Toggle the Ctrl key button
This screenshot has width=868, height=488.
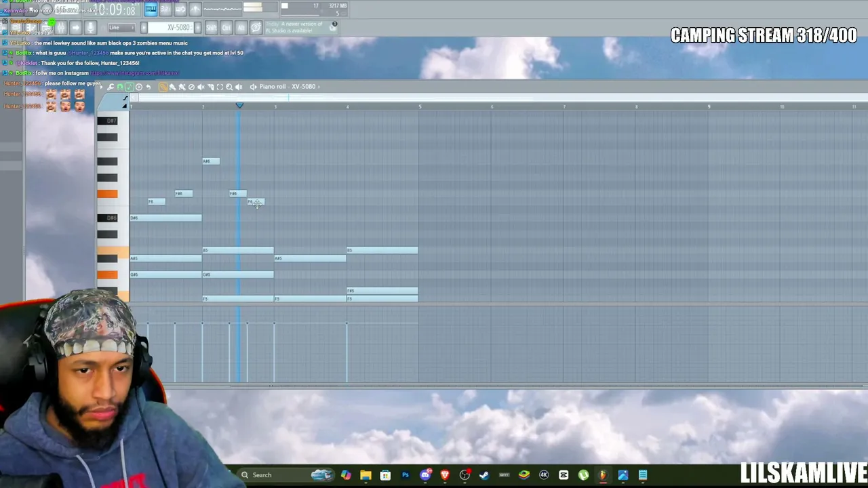click(226, 28)
